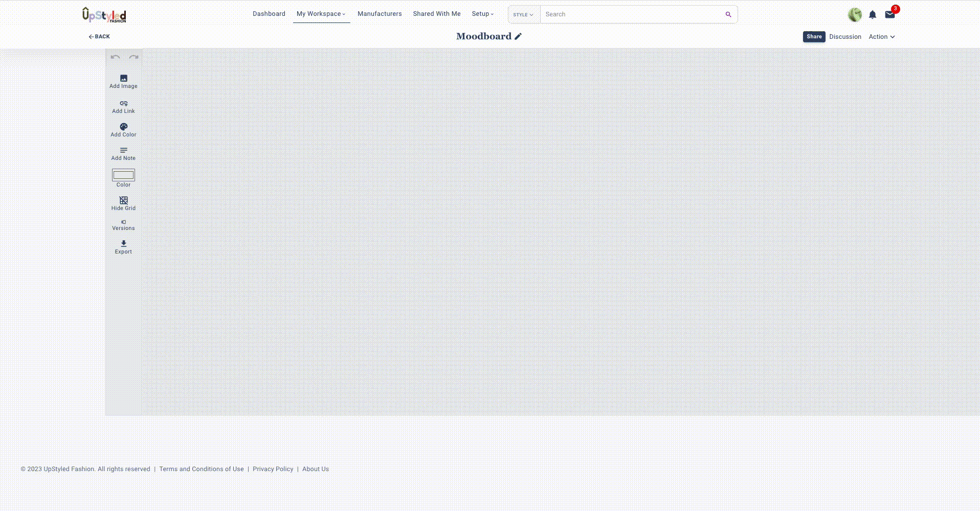Screen dimensions: 980x511
Task: Focus the Search input field
Action: click(x=632, y=14)
